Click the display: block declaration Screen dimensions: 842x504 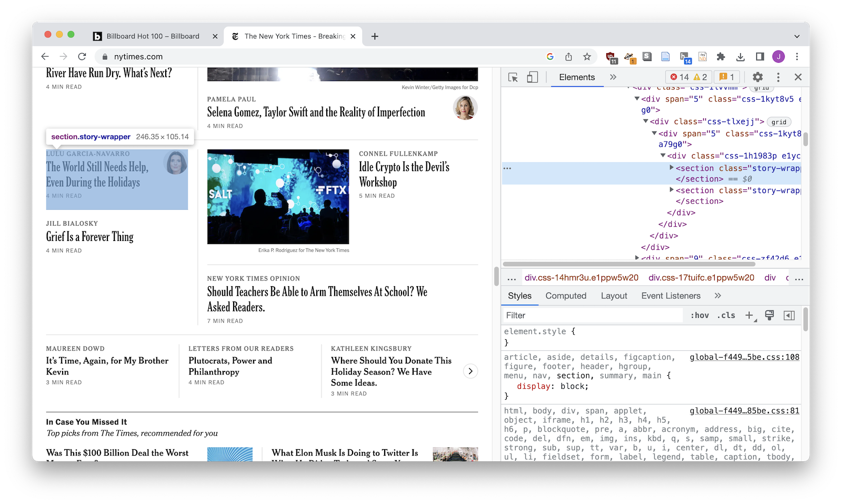coord(553,386)
